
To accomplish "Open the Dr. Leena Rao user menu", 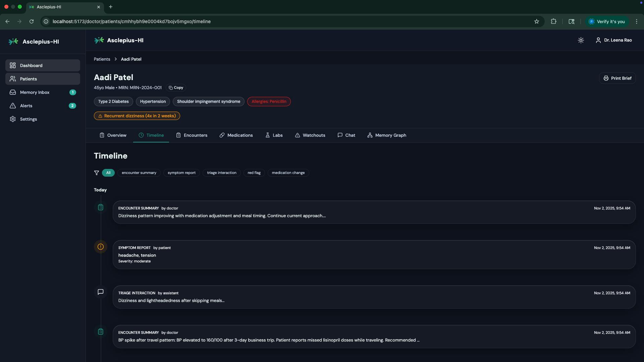I will tap(614, 40).
